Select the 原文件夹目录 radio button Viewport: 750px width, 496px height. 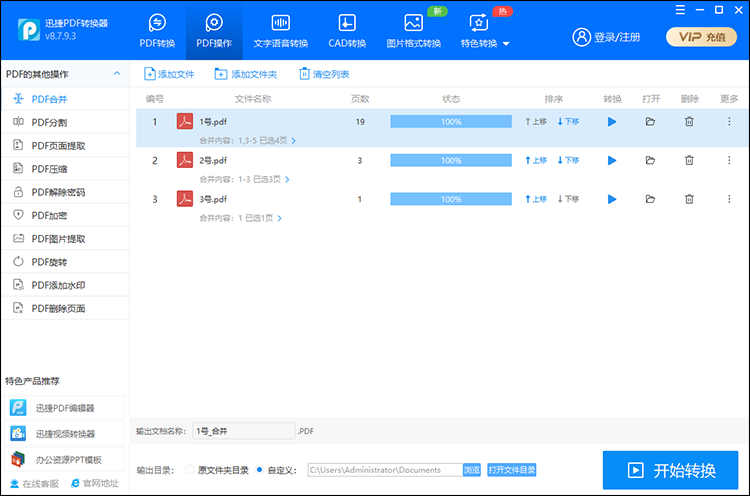click(189, 470)
